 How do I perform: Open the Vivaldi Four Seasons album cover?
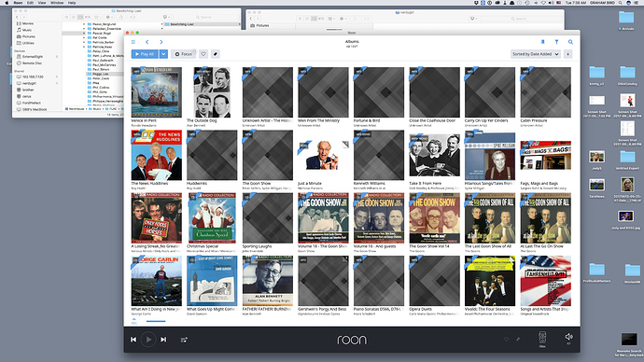pos(490,281)
